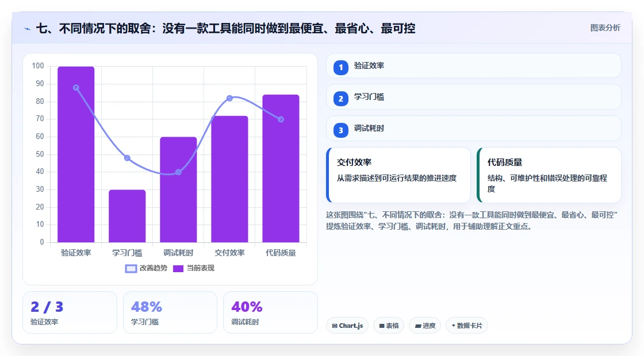Click the numbered badge 3 for 调试耗时

[340, 130]
